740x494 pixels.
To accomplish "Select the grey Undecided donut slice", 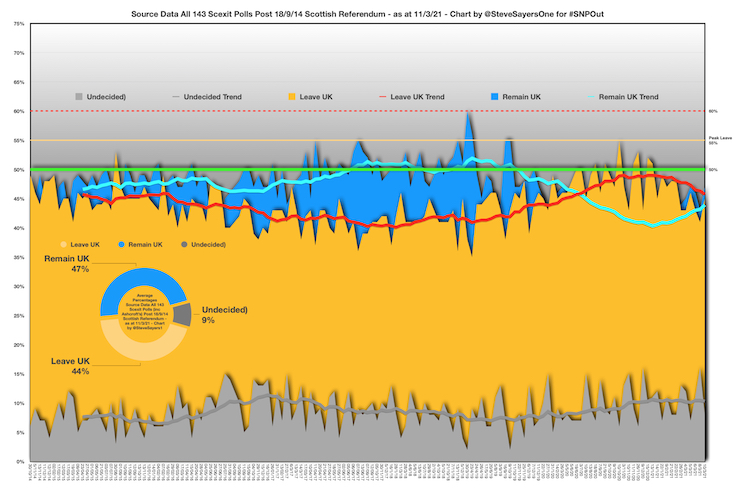I will point(181,314).
